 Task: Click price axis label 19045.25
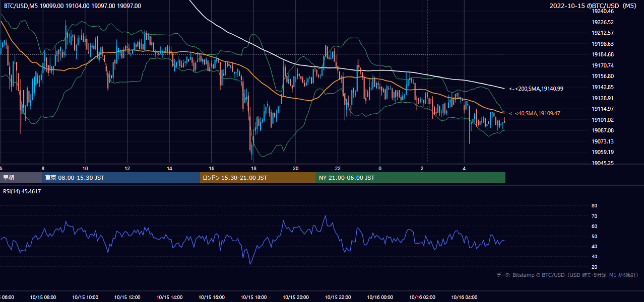point(603,163)
